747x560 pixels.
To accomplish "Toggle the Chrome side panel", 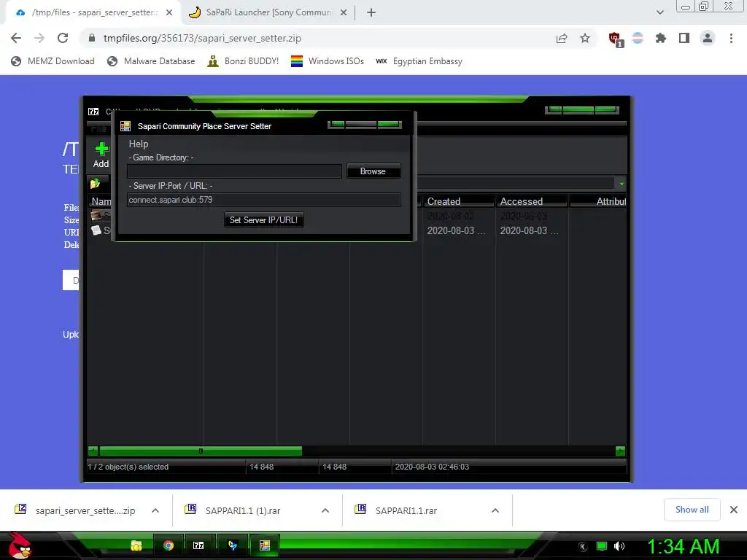I will [x=684, y=38].
